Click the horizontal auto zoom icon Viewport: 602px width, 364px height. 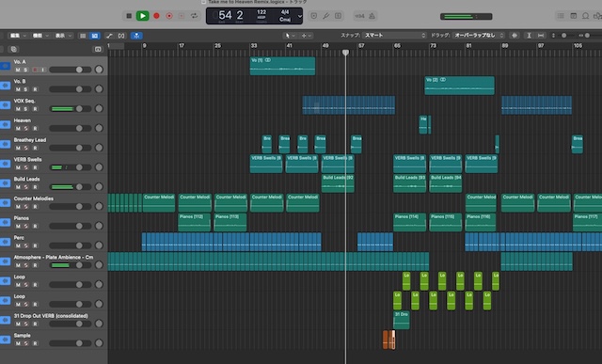(541, 36)
